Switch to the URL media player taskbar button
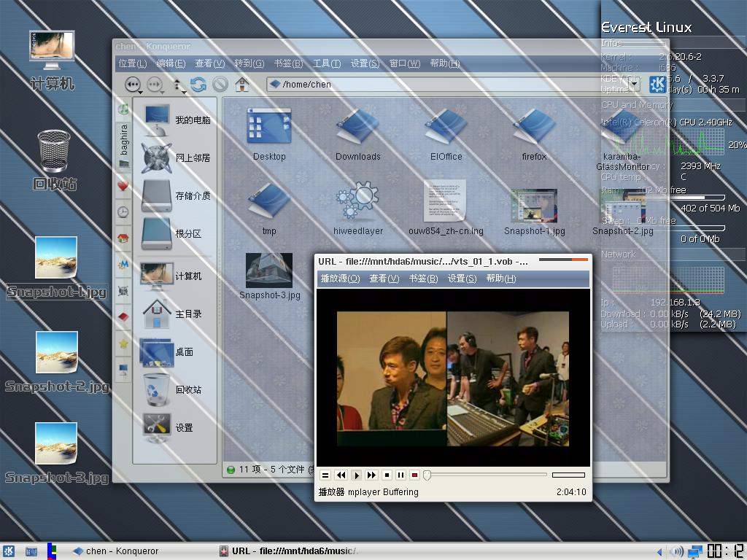Viewport: 747px width, 560px height. pos(289,551)
